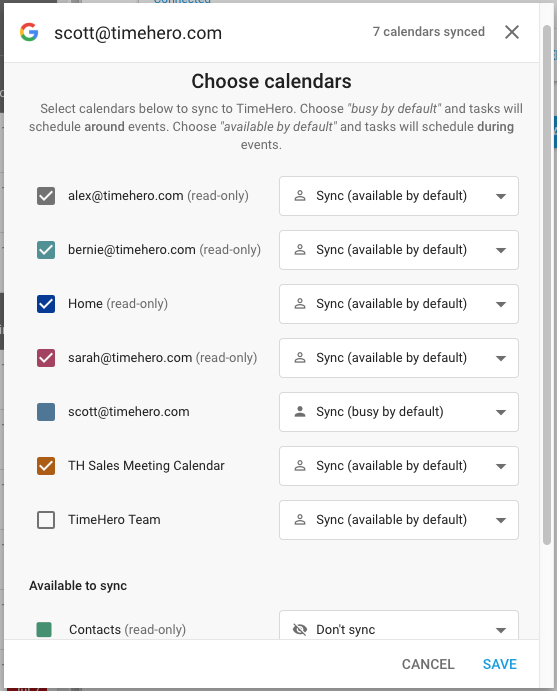
Task: Click the SAVE button
Action: (x=500, y=664)
